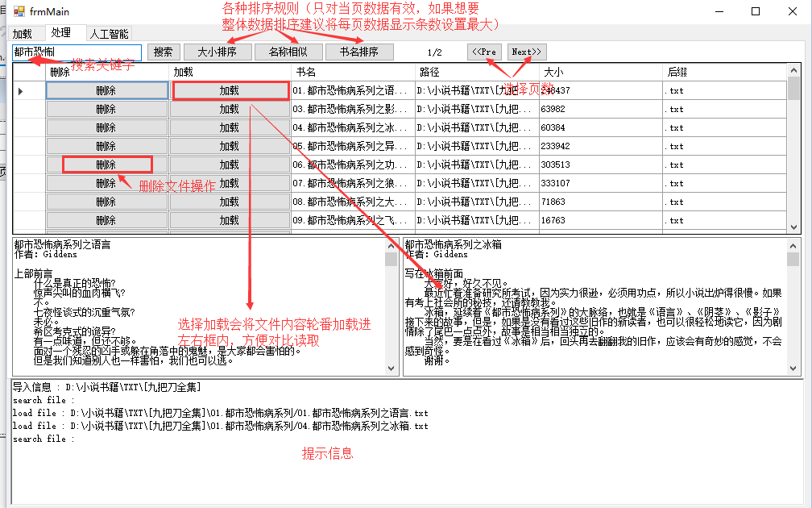The height and width of the screenshot is (508, 812).
Task: Load the file 06.都市恐怖病系列之功
Action: point(230,164)
